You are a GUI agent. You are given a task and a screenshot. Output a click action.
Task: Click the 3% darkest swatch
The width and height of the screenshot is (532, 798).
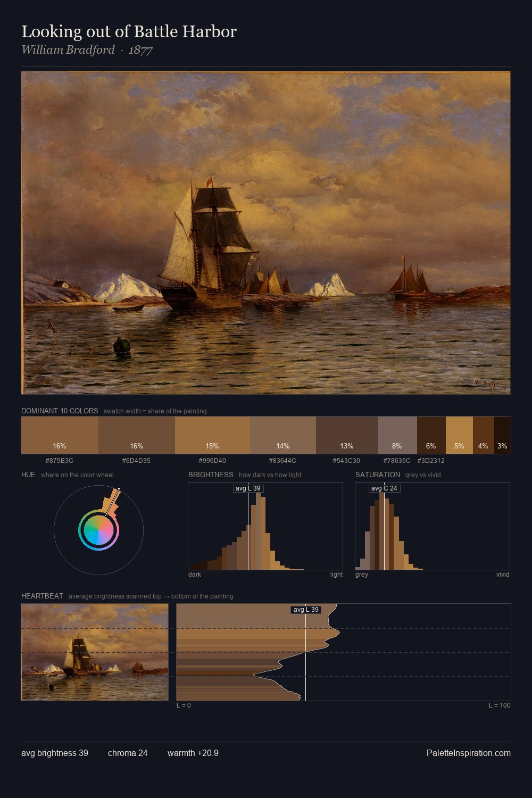tap(502, 435)
